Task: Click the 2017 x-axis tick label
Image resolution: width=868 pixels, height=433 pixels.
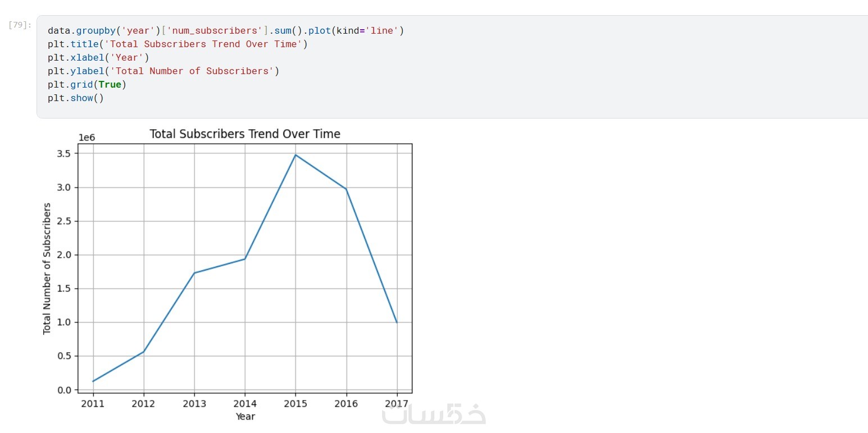Action: coord(397,403)
